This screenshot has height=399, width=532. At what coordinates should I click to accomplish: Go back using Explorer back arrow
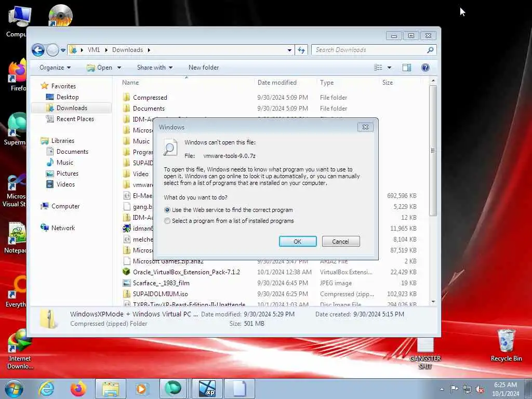pos(38,50)
